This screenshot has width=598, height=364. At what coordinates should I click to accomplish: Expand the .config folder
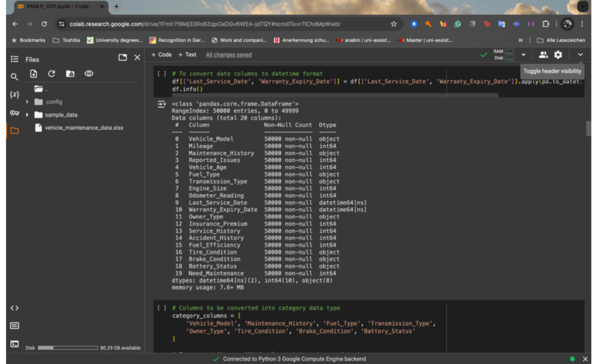point(28,102)
